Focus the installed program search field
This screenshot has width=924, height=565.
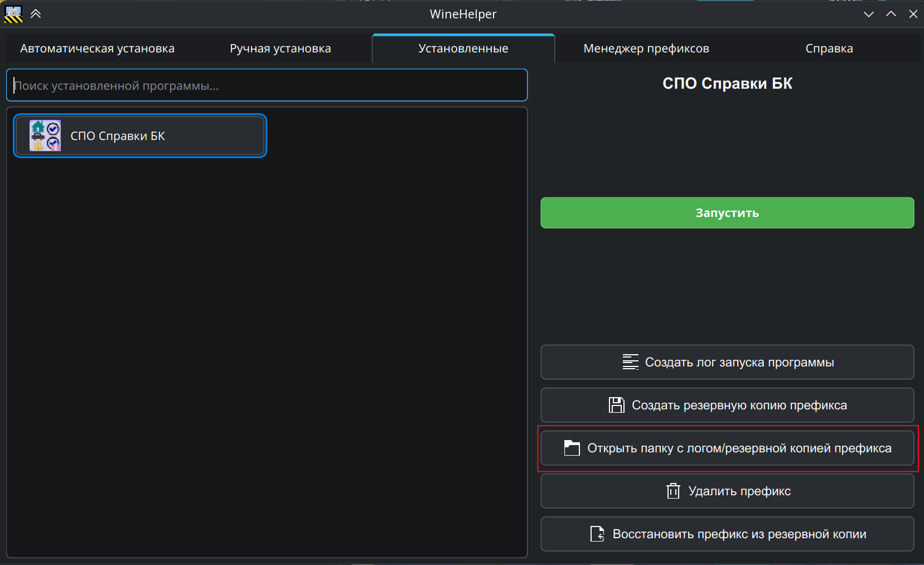coord(267,85)
